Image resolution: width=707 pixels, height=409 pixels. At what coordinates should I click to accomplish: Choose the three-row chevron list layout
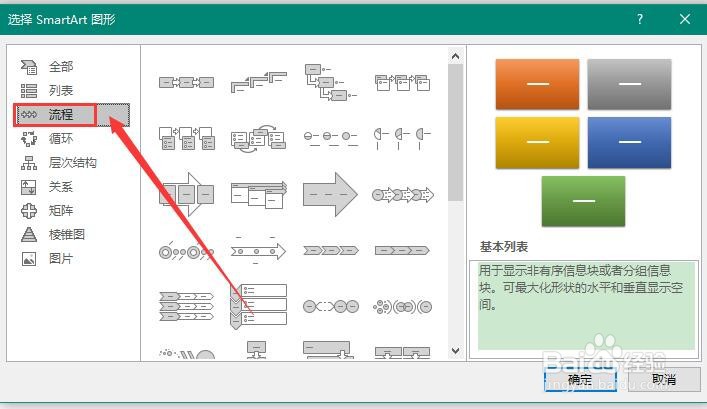click(x=186, y=307)
